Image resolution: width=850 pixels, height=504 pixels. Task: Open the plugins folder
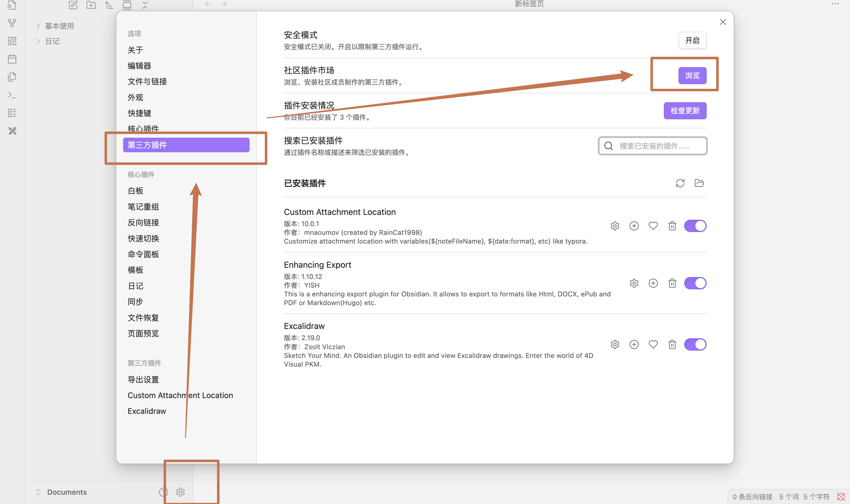tap(699, 183)
